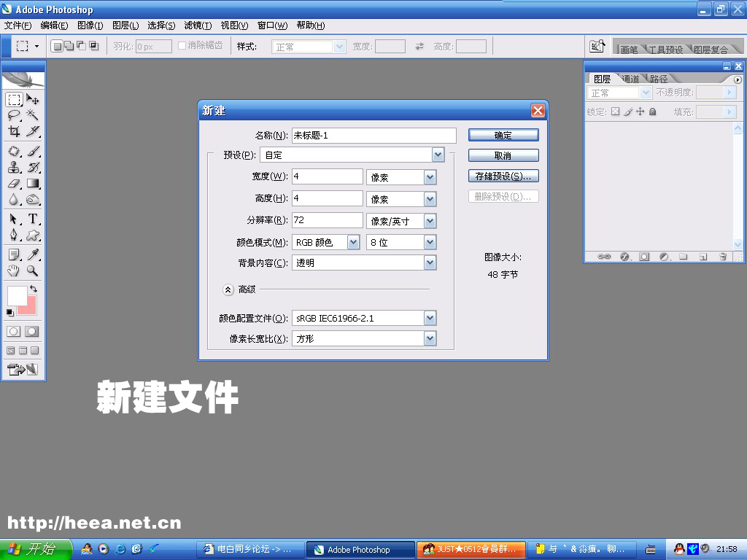Enable Quick Mask mode button
The width and height of the screenshot is (747, 560).
point(32,331)
